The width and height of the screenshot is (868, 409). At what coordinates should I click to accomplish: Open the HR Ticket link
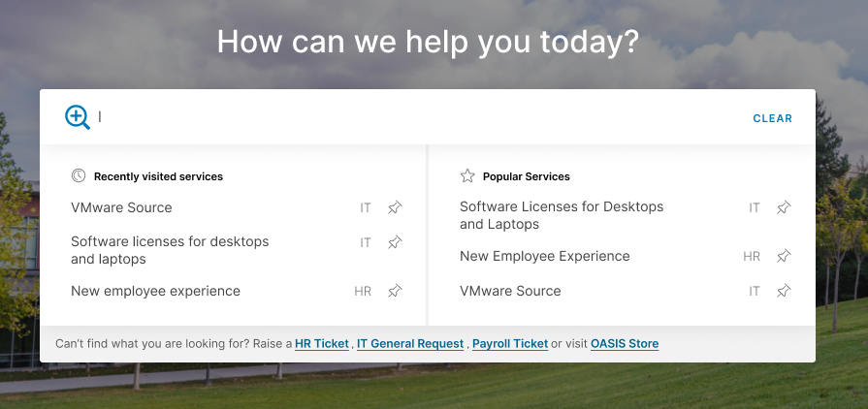(x=322, y=344)
